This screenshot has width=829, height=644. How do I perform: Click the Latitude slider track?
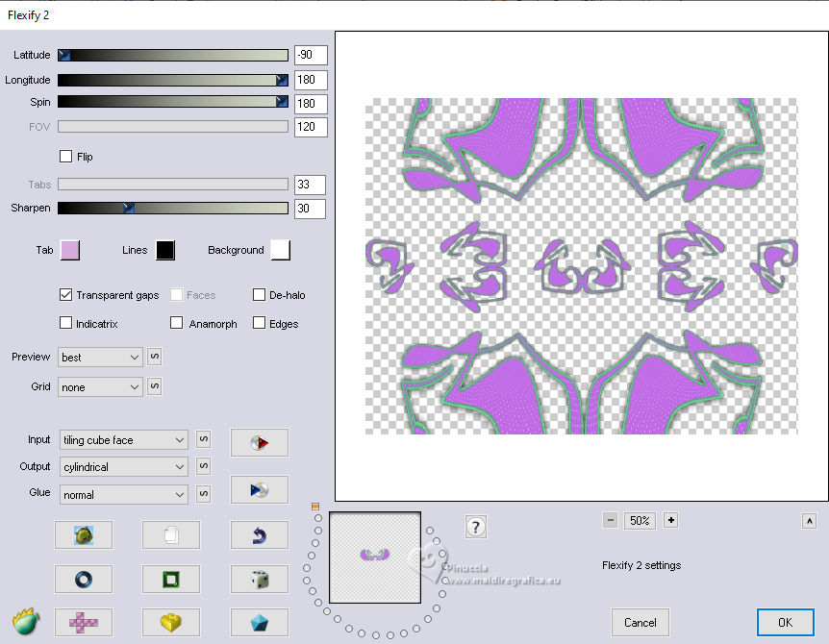(173, 55)
